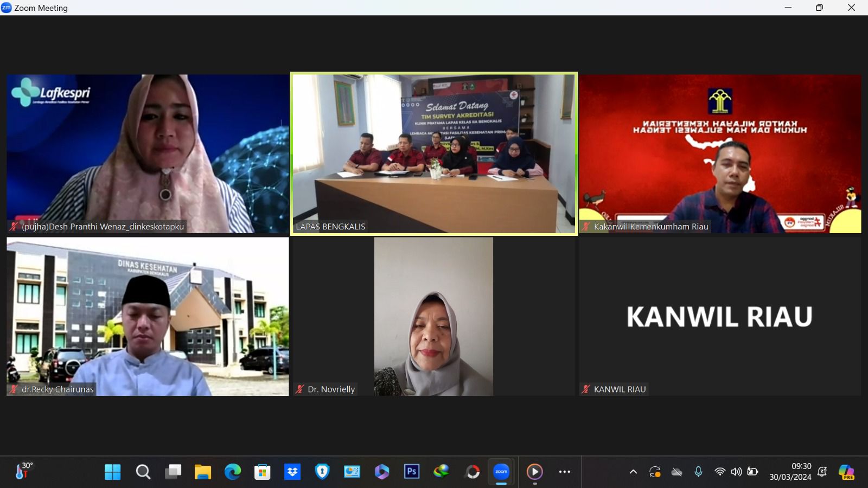Screen dimensions: 868x488
Task: Select LAPAS BENGKALIS video tile
Action: point(434,154)
